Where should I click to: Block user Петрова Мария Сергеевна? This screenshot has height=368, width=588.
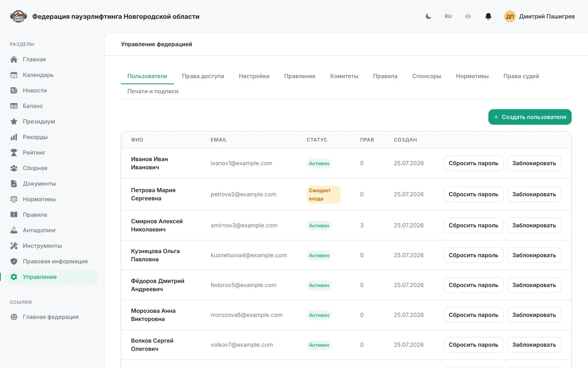coord(534,194)
